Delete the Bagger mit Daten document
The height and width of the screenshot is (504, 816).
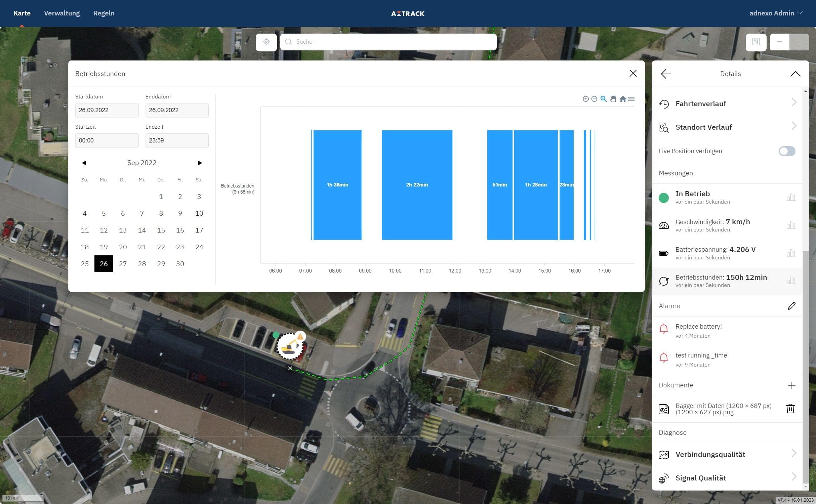(790, 409)
